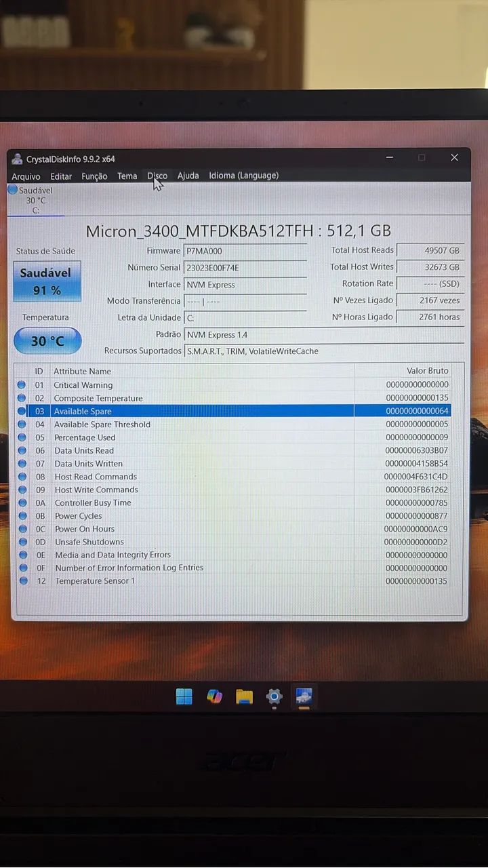Select the Composite Temperature row
The height and width of the screenshot is (868, 488).
(233, 398)
